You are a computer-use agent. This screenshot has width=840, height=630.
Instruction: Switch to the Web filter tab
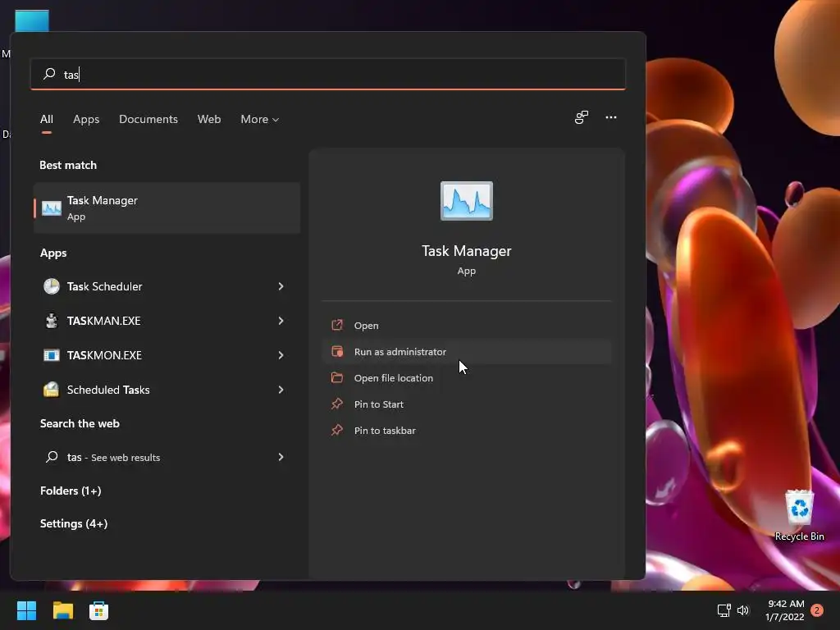(209, 120)
